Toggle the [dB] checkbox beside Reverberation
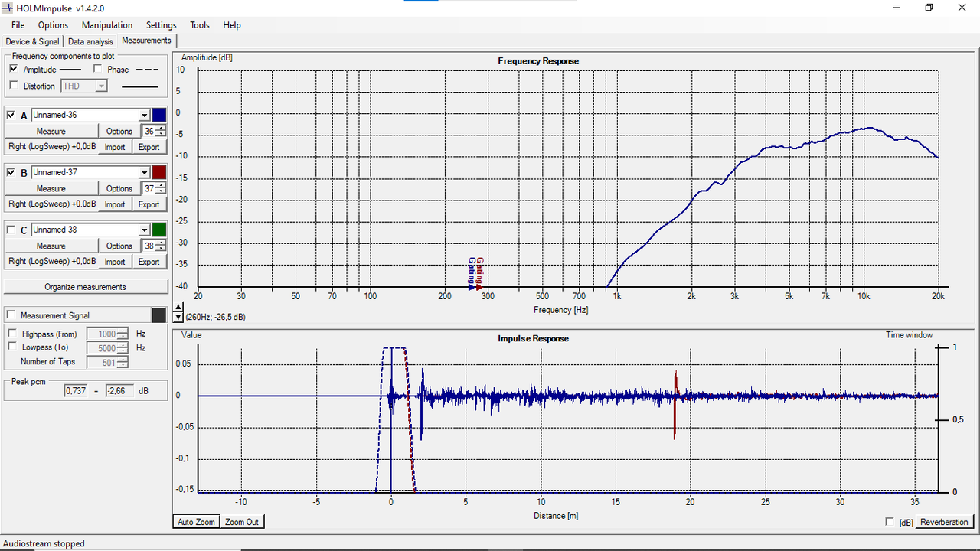This screenshot has height=551, width=980. tap(889, 522)
